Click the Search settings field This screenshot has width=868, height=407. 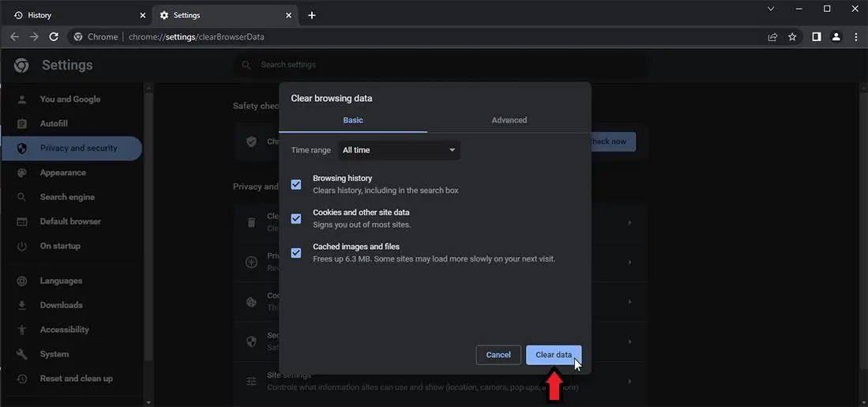(x=440, y=65)
